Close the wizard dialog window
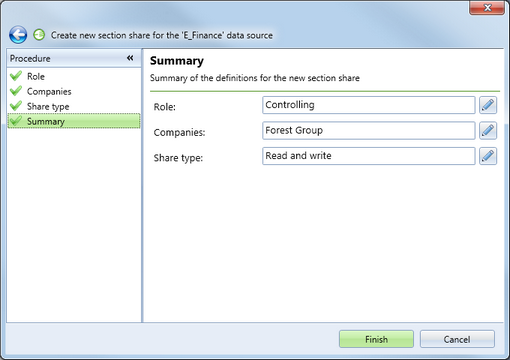 click(x=487, y=7)
